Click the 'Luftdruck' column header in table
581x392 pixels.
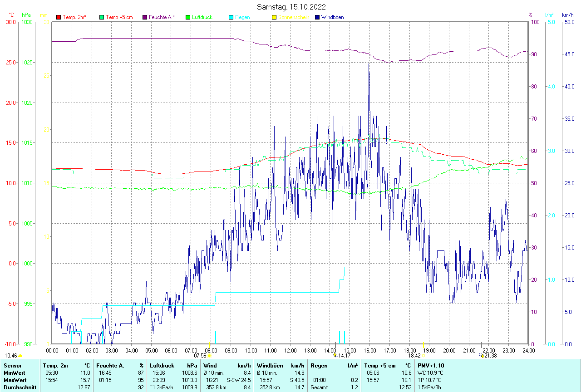point(162,366)
